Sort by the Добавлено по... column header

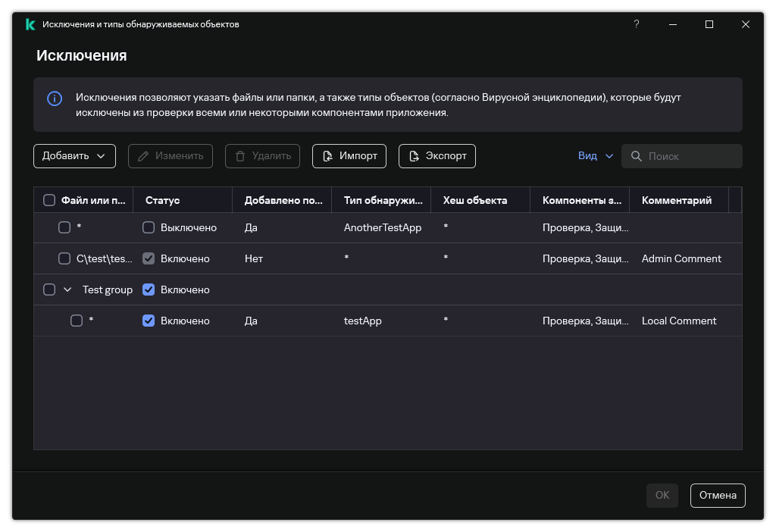tap(283, 200)
